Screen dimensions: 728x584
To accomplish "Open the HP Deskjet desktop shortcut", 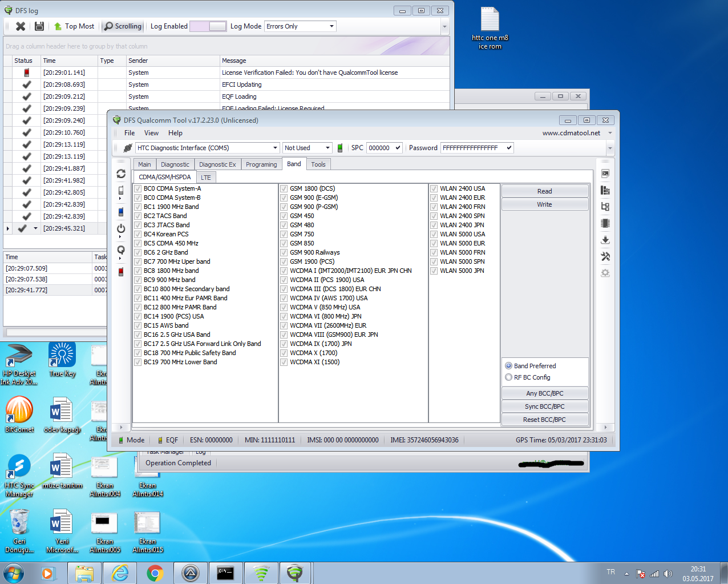I will (19, 364).
